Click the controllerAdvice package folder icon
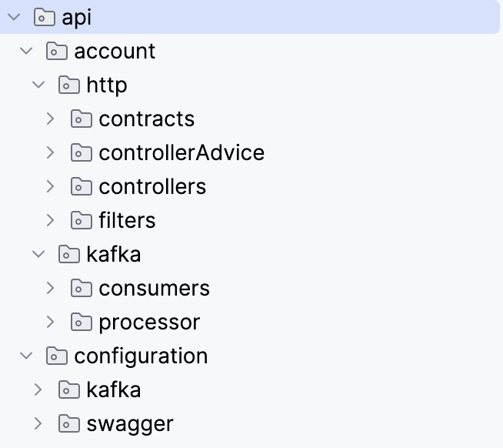Screen dimensions: 503x448 pyautogui.click(x=82, y=153)
